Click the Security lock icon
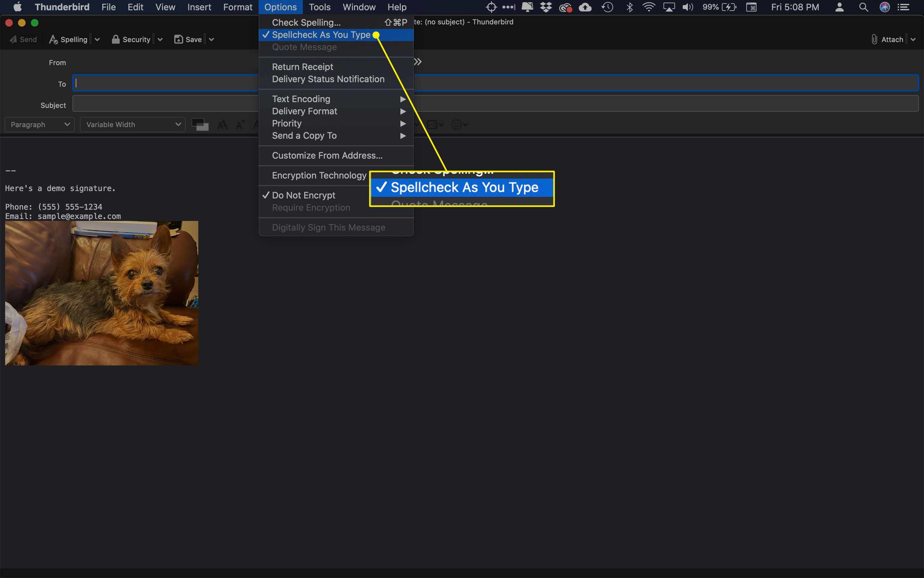Screen dimensions: 924x578 (115, 39)
